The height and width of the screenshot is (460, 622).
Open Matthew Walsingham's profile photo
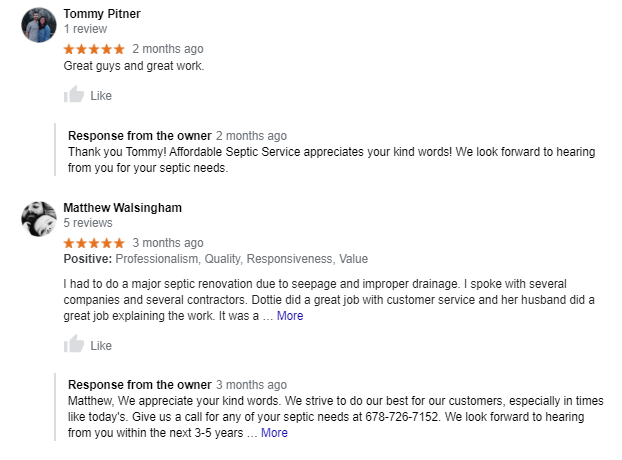38,219
